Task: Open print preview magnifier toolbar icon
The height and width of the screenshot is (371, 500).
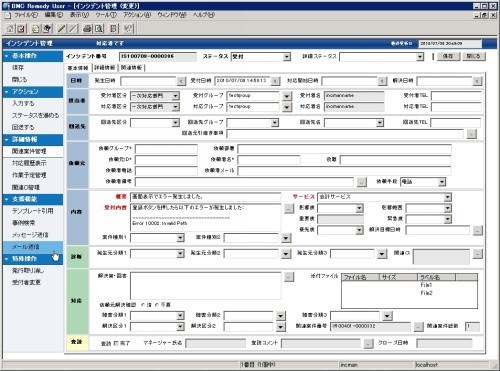Action: point(99,29)
